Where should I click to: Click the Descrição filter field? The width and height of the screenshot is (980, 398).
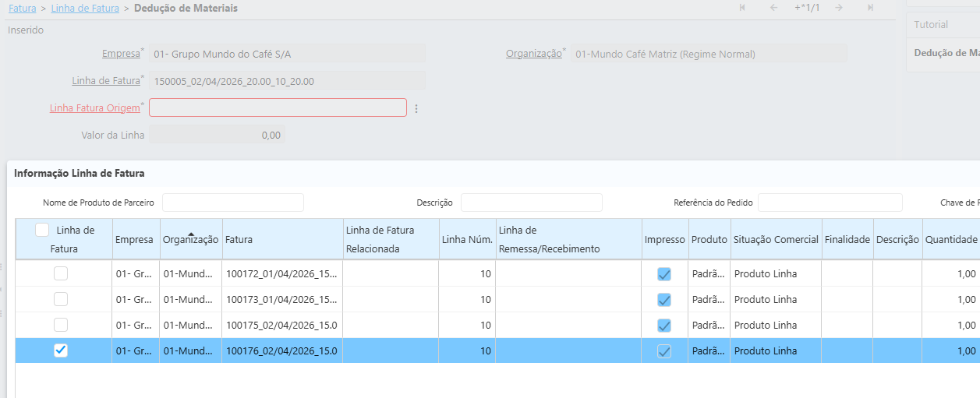531,203
